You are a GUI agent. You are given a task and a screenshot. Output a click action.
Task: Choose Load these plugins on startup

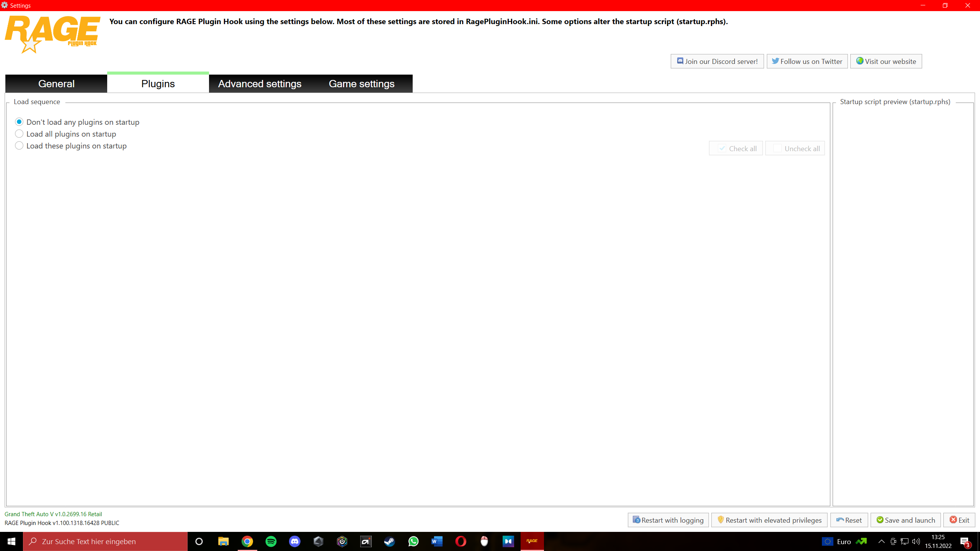[x=19, y=145]
